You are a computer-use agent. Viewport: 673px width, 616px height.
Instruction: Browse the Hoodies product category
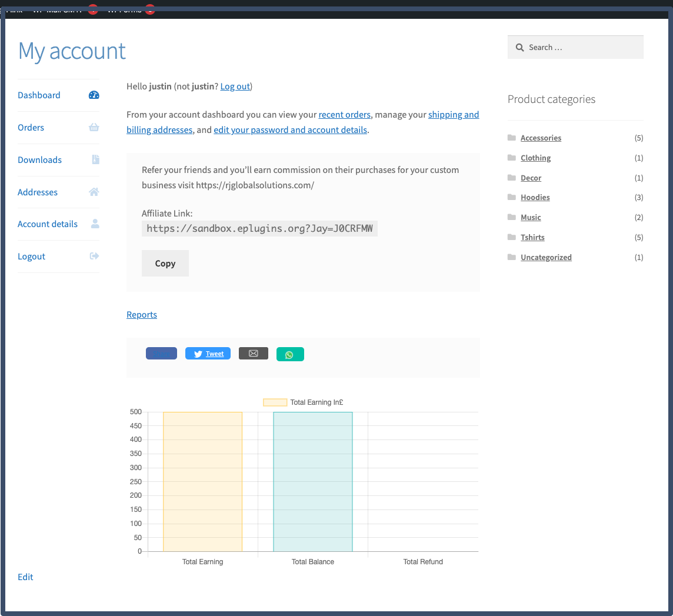point(535,198)
